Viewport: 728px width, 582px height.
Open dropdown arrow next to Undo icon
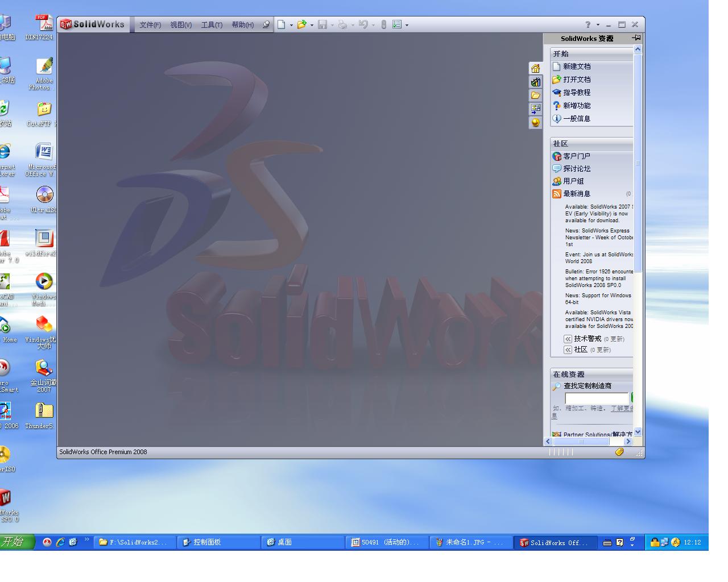pyautogui.click(x=373, y=25)
